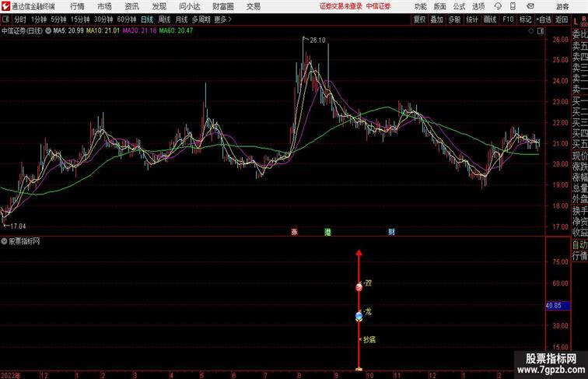
Task: Open the dropdown beside 中信证券(日线)
Action: point(48,31)
